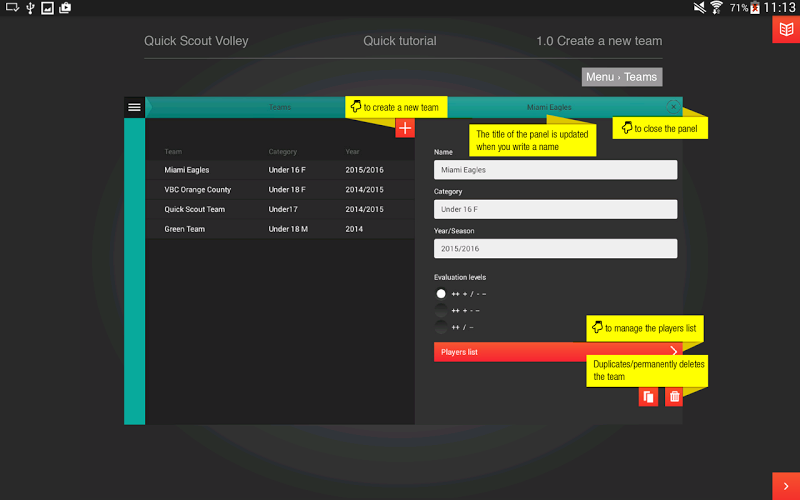
Task: Tap the battery status icon
Action: tap(755, 7)
